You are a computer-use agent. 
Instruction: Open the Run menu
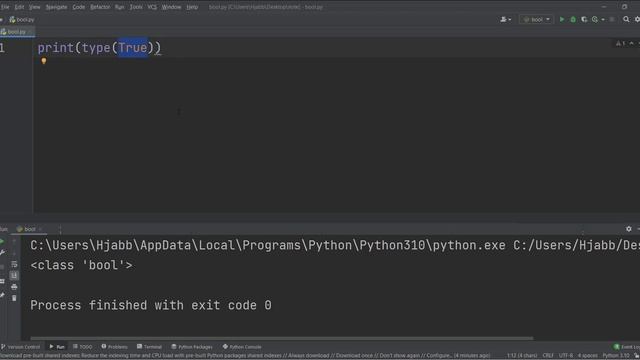click(119, 7)
